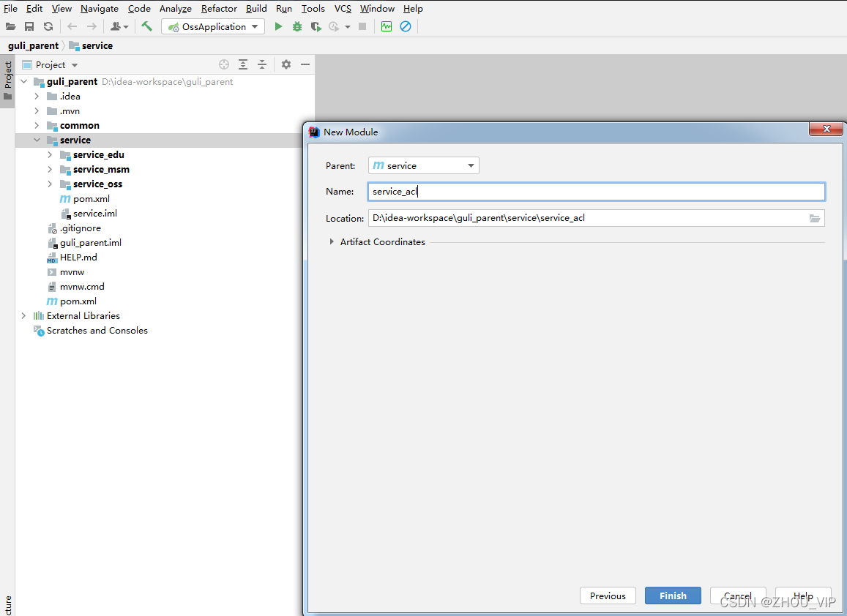Click the Finish button

[x=673, y=596]
